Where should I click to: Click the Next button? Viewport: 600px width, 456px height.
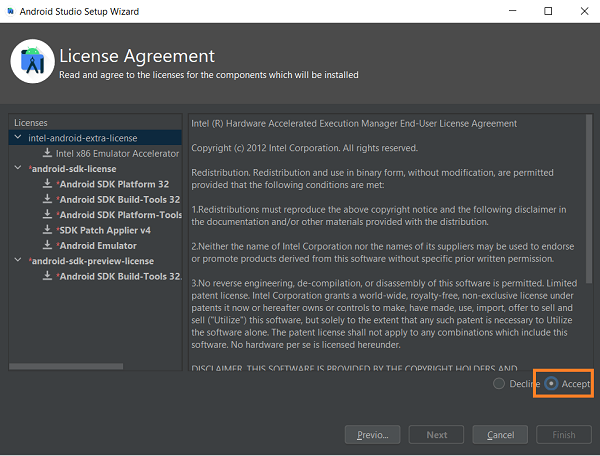(436, 435)
